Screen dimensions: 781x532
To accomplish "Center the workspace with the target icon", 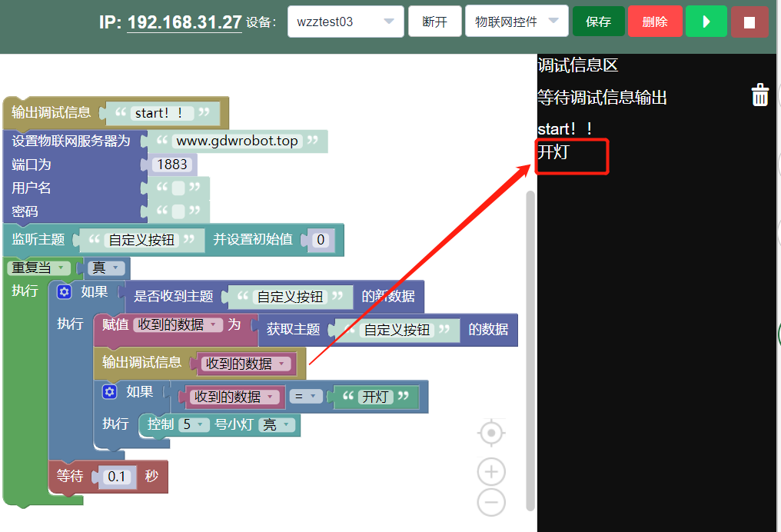I will click(491, 433).
